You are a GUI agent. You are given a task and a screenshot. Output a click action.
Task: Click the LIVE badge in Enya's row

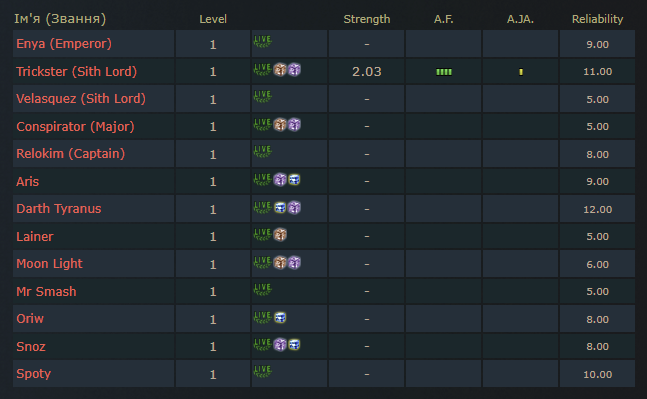click(x=262, y=41)
